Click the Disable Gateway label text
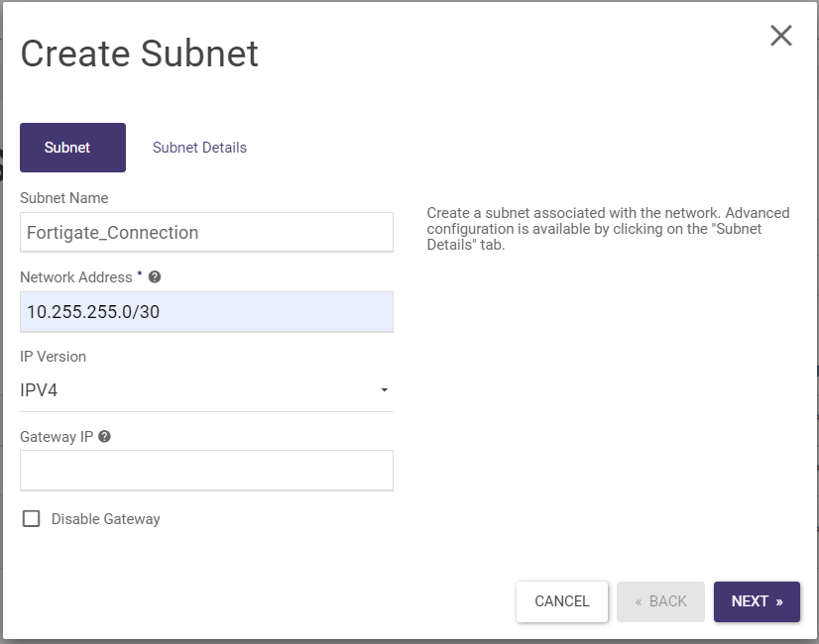The image size is (819, 644). click(105, 519)
